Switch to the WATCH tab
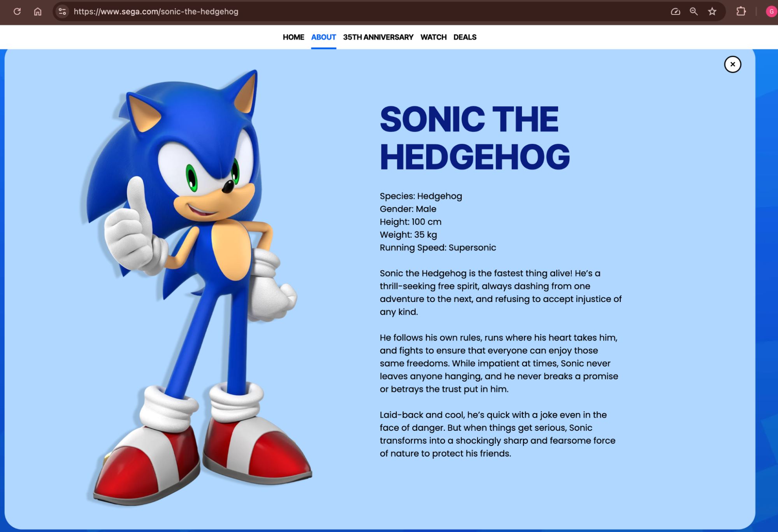The width and height of the screenshot is (778, 532). tap(433, 37)
